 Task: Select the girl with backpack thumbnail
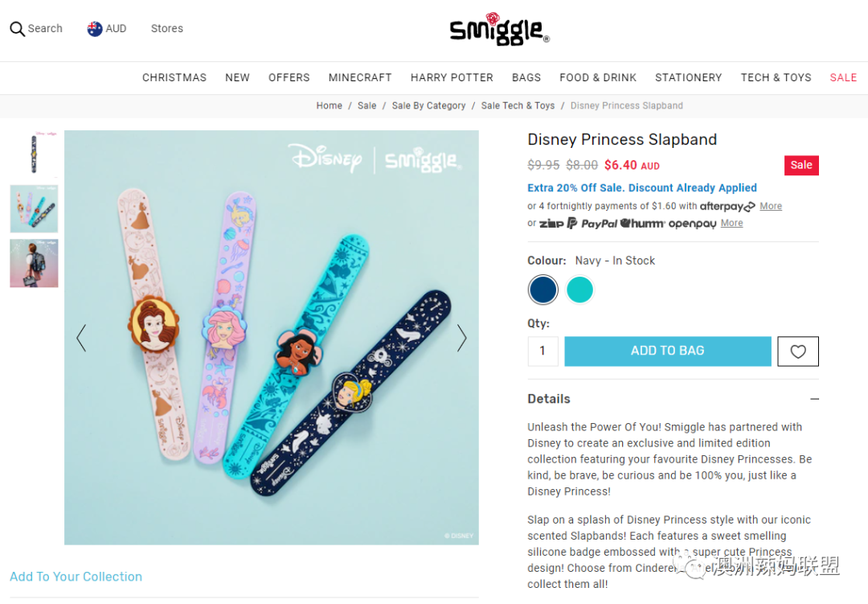tap(34, 263)
